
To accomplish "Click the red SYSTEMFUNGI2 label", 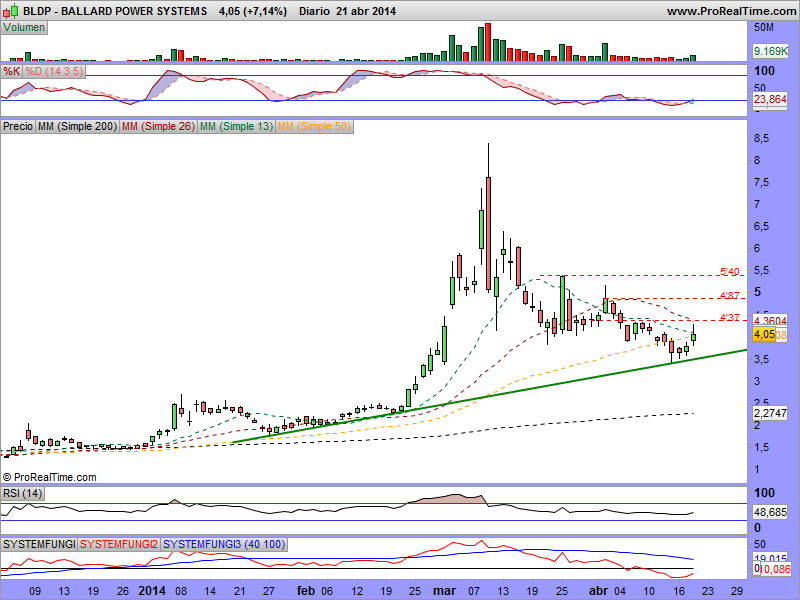I will point(119,544).
